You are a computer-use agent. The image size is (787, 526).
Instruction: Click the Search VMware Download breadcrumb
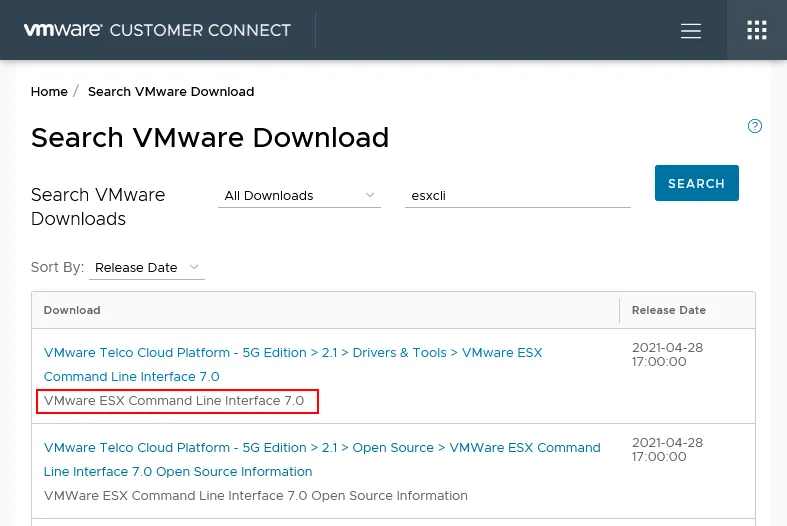171,92
